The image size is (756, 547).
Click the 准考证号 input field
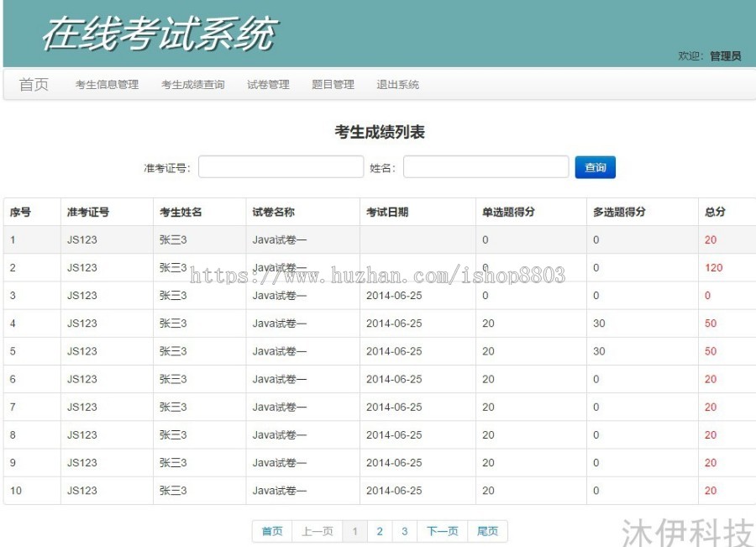pos(281,166)
